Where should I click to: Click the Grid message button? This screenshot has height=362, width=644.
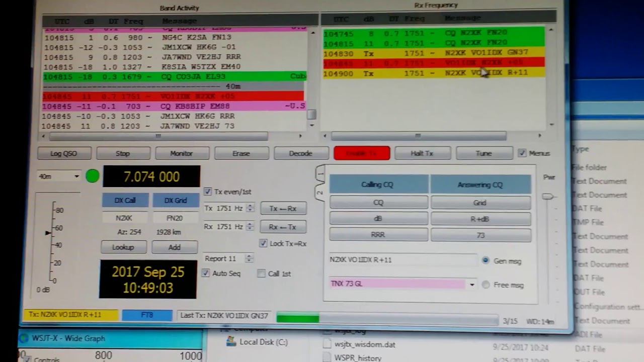point(480,203)
